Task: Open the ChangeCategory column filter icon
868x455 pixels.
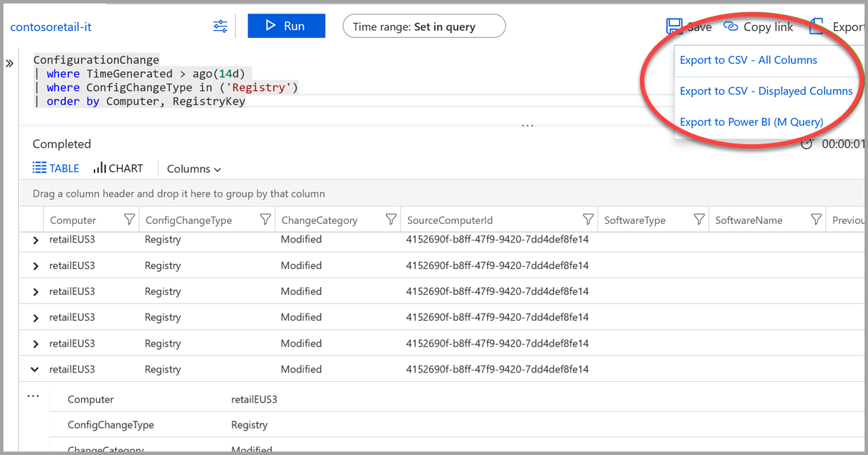Action: (x=391, y=220)
